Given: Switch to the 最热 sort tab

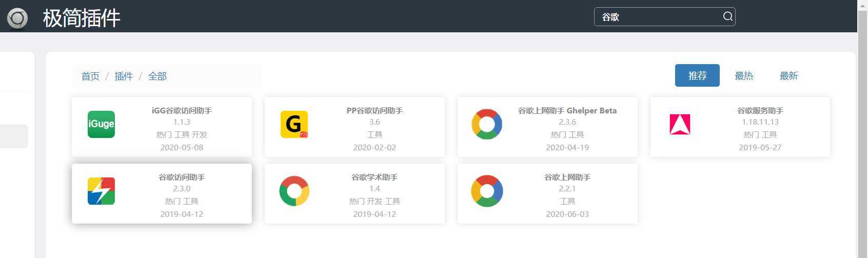Looking at the screenshot, I should point(744,76).
